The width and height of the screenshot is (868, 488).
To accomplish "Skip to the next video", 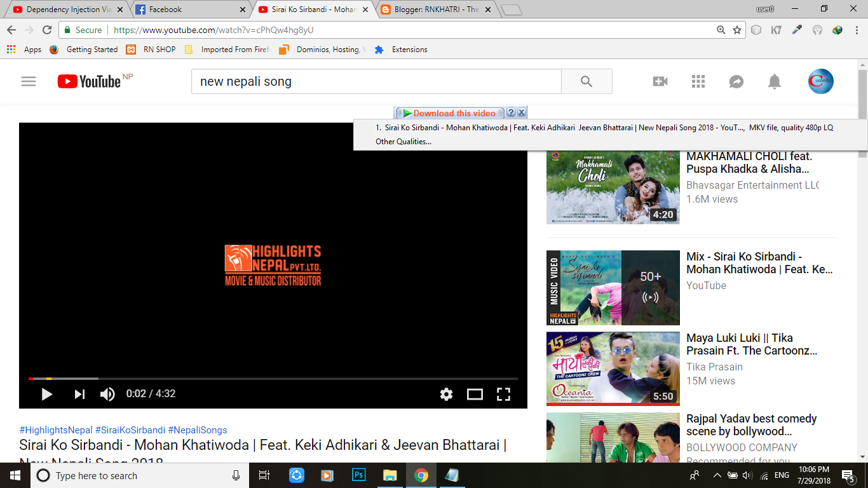I will 79,394.
